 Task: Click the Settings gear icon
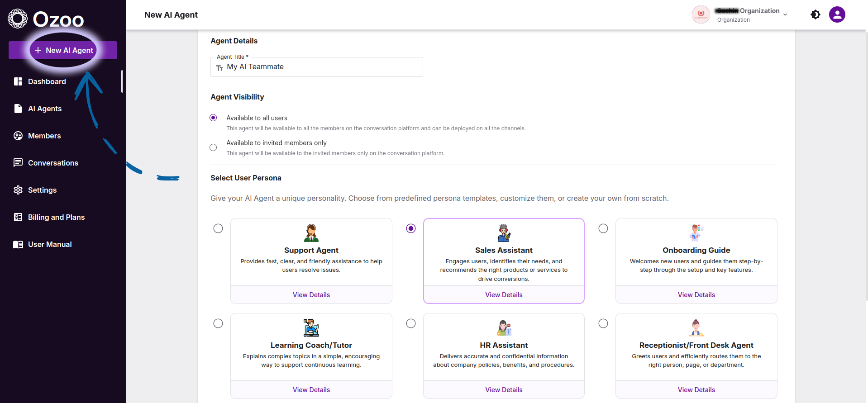tap(18, 190)
